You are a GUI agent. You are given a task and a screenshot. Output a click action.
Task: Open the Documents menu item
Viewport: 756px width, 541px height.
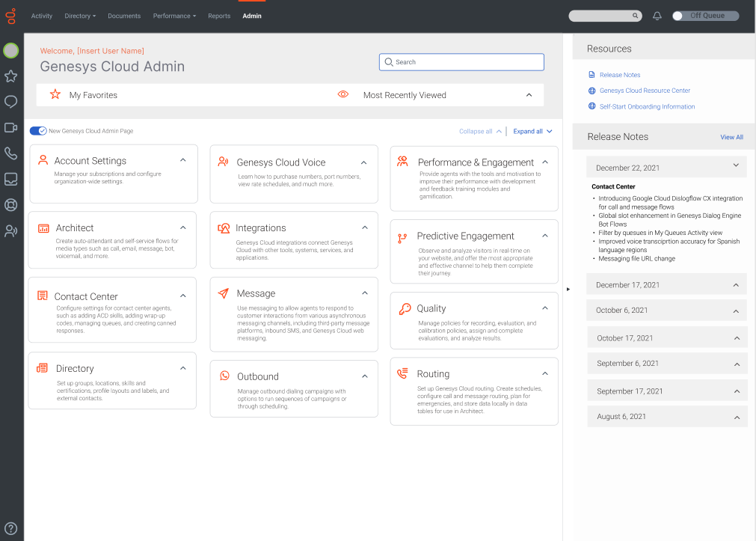(124, 16)
